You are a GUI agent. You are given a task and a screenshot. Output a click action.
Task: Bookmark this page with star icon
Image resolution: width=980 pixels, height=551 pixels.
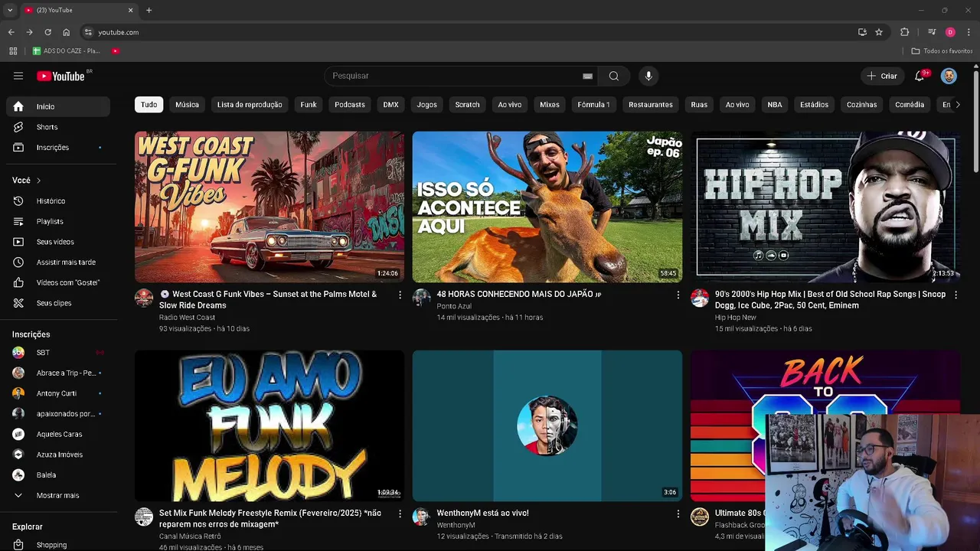point(879,32)
